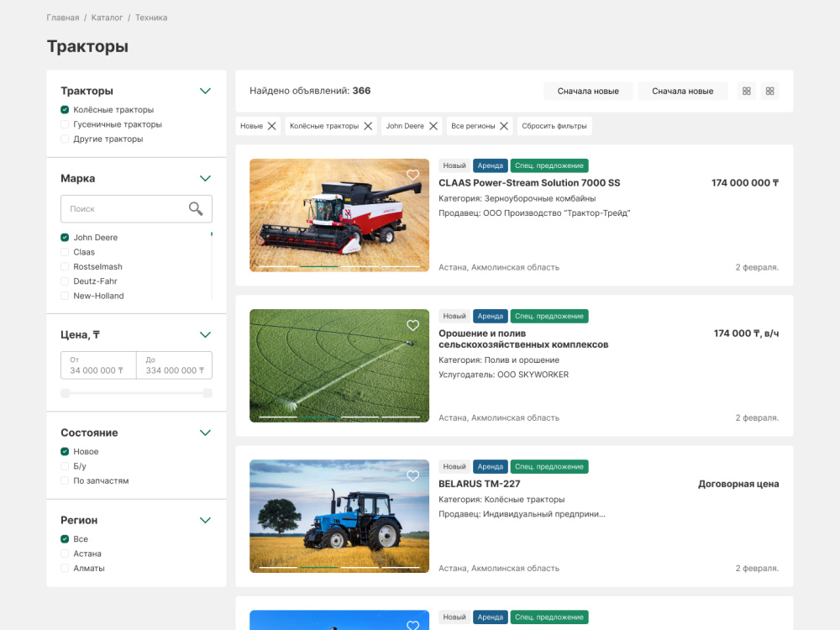Check the 'Б/у' condition checkbox
Image resolution: width=840 pixels, height=630 pixels.
coord(65,466)
